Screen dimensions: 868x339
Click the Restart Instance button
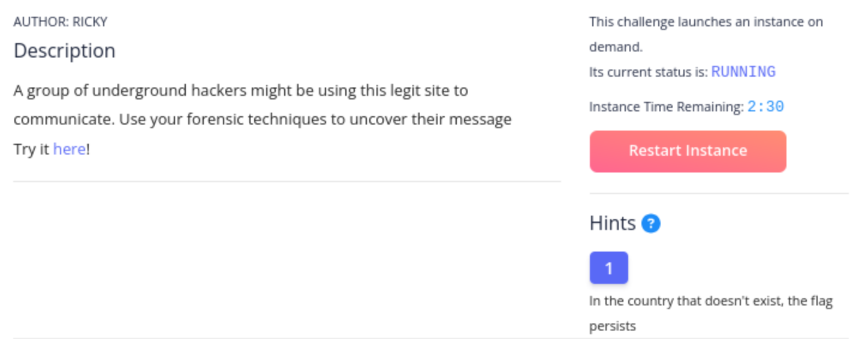click(x=688, y=151)
